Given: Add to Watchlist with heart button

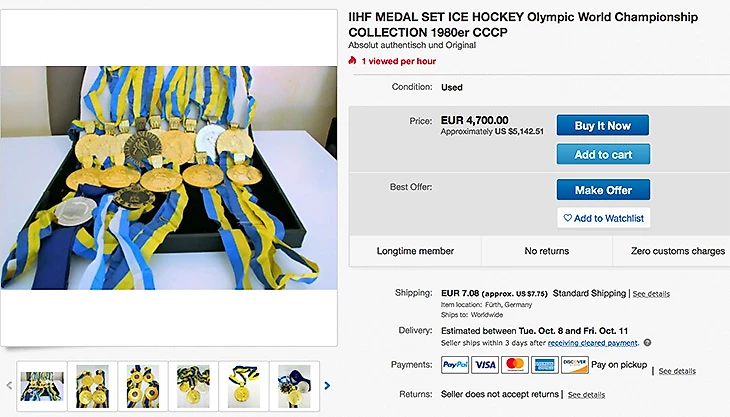Looking at the screenshot, I should pos(603,217).
